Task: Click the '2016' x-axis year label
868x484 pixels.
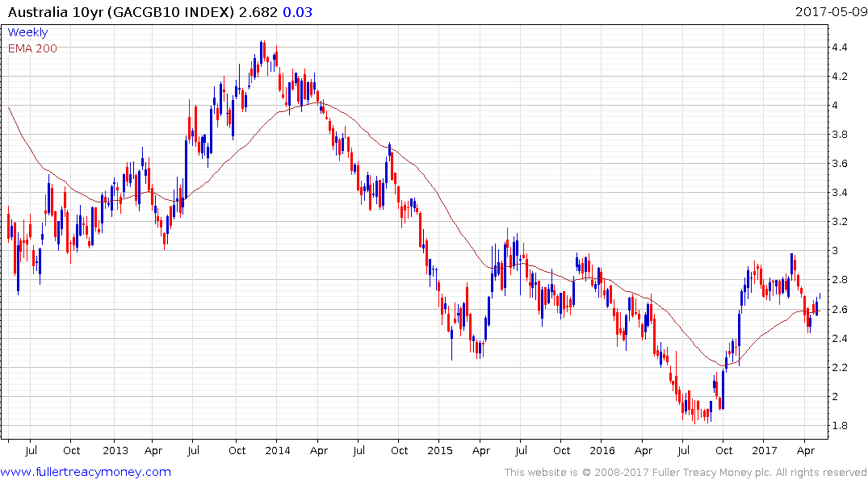Action: (x=602, y=450)
